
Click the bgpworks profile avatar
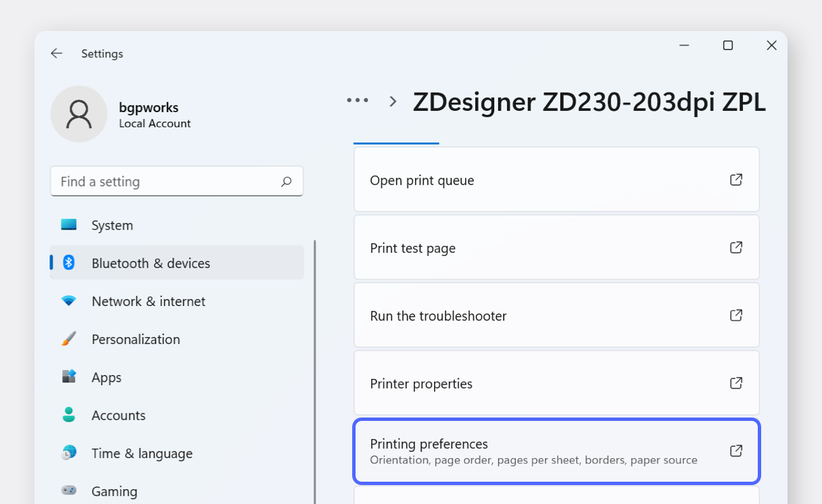click(79, 114)
